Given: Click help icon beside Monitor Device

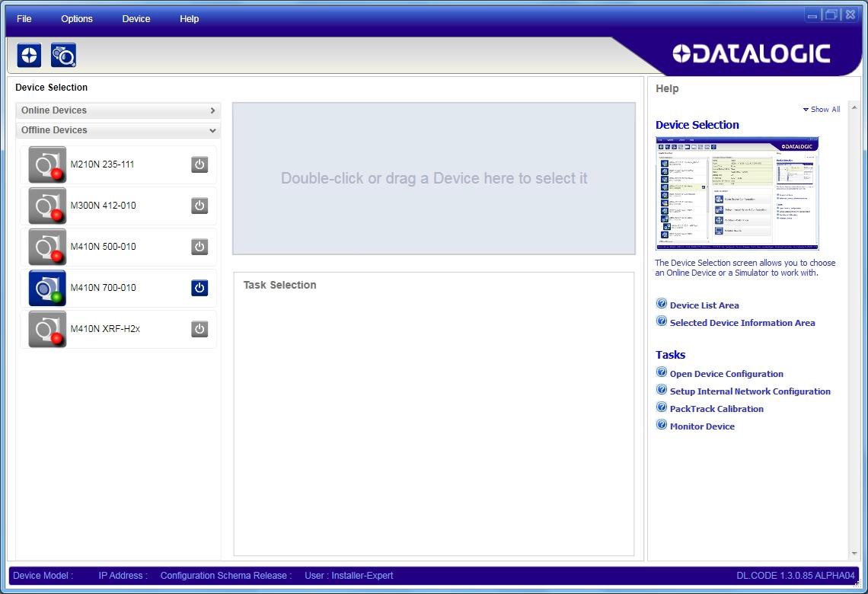Looking at the screenshot, I should [x=662, y=425].
